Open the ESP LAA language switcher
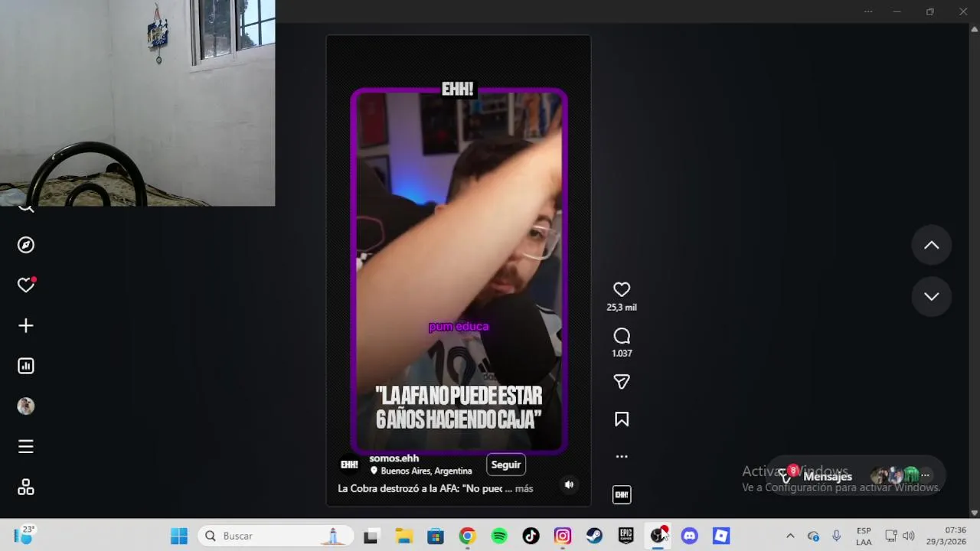This screenshot has height=551, width=980. (864, 536)
